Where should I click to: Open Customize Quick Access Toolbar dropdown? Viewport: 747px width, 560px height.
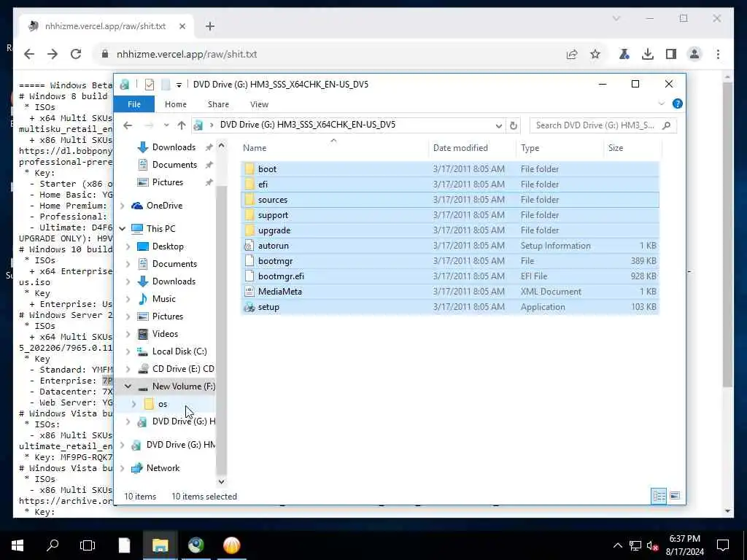[x=179, y=85]
